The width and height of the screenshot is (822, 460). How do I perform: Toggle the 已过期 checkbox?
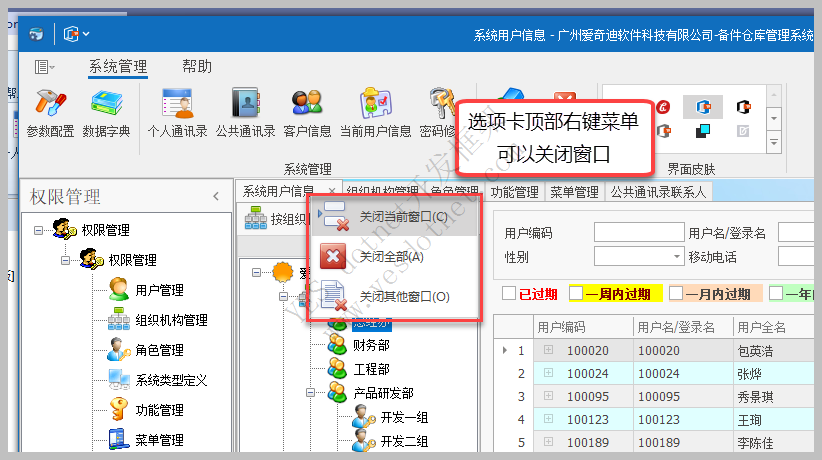[510, 294]
